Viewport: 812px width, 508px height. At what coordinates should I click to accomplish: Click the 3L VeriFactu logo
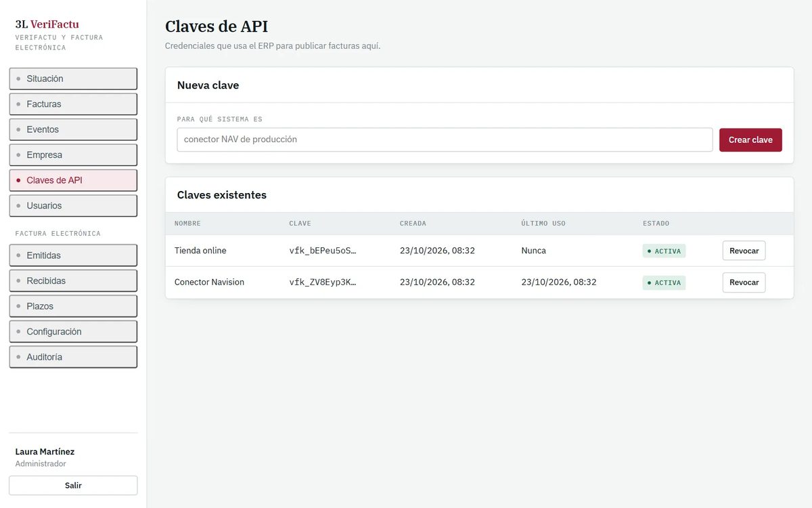(47, 24)
